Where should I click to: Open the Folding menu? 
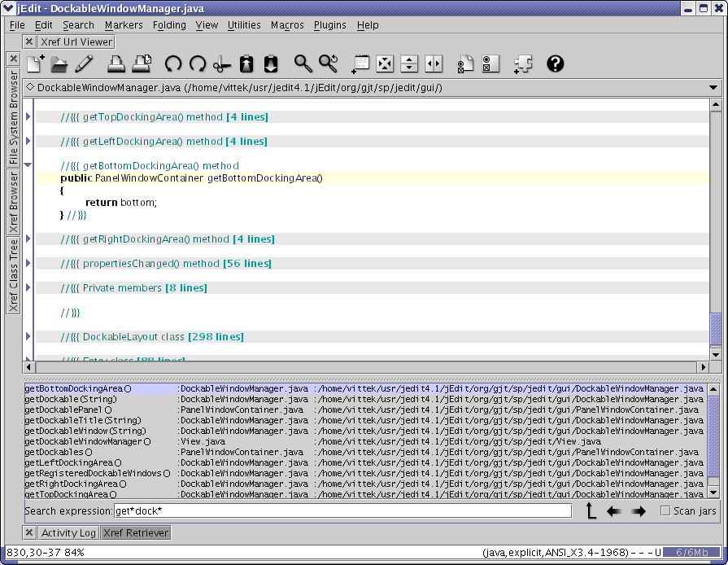[x=169, y=25]
